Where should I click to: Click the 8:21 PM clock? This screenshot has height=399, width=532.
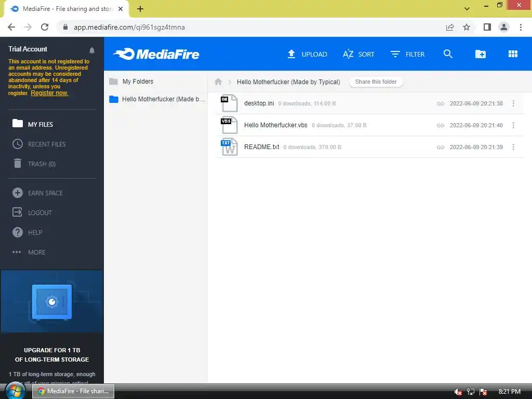[x=509, y=392]
